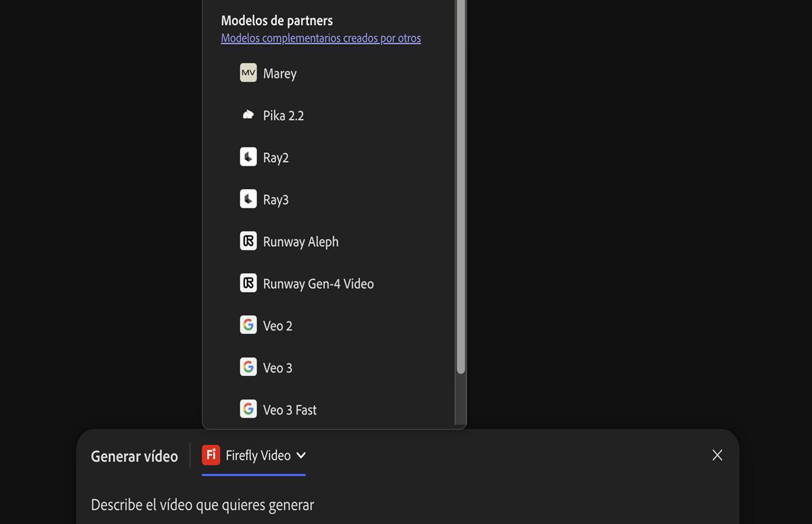Click the Marey MV logo icon
Image resolution: width=812 pixels, height=524 pixels.
pyautogui.click(x=248, y=73)
